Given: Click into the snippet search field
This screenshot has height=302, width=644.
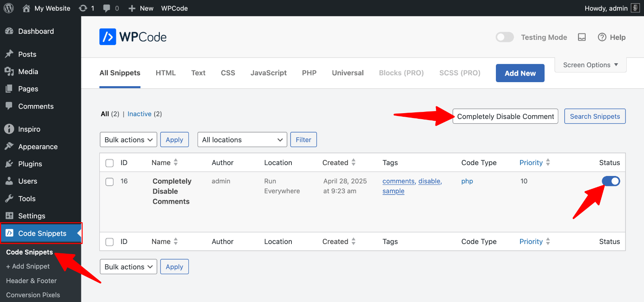Looking at the screenshot, I should 505,116.
